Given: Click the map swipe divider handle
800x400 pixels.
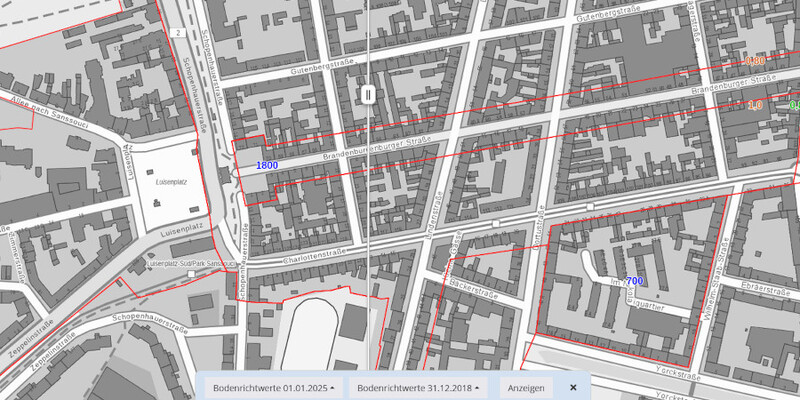Looking at the screenshot, I should [368, 95].
